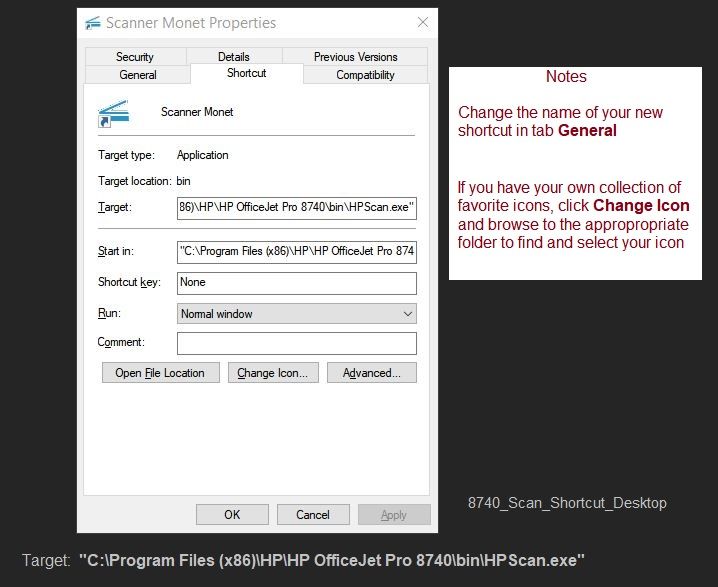The height and width of the screenshot is (587, 718).
Task: Click the scanner icon in the title bar
Action: 93,23
